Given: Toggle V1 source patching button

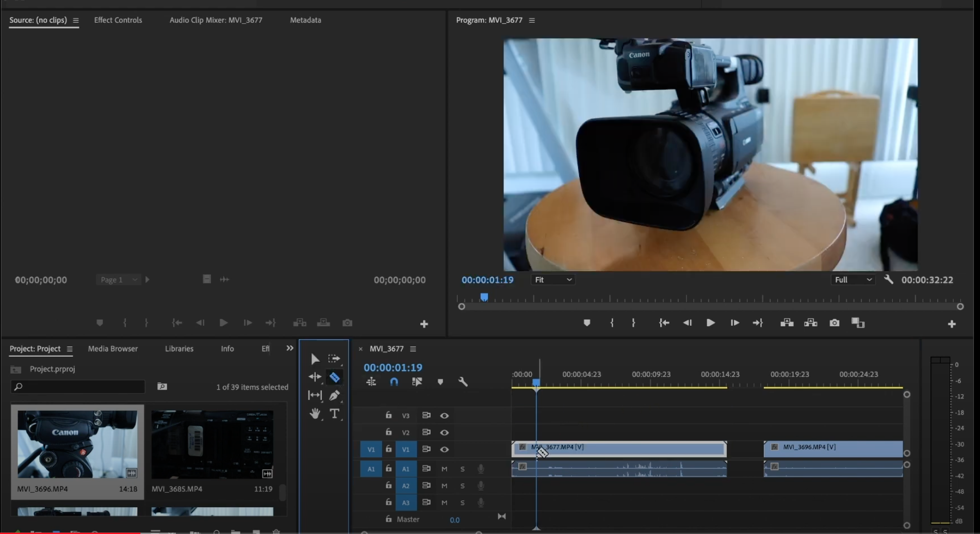Looking at the screenshot, I should pyautogui.click(x=371, y=449).
